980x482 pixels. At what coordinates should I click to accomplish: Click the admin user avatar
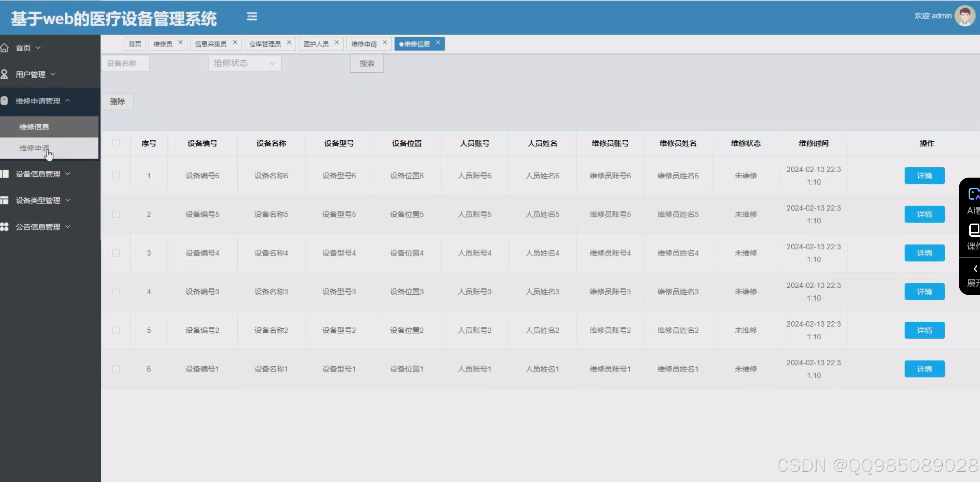[x=964, y=16]
